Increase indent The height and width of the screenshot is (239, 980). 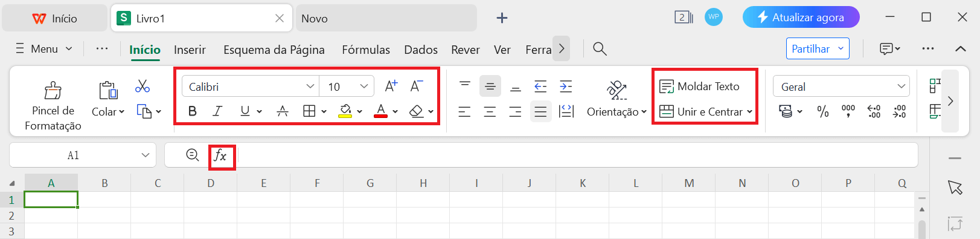pos(566,87)
